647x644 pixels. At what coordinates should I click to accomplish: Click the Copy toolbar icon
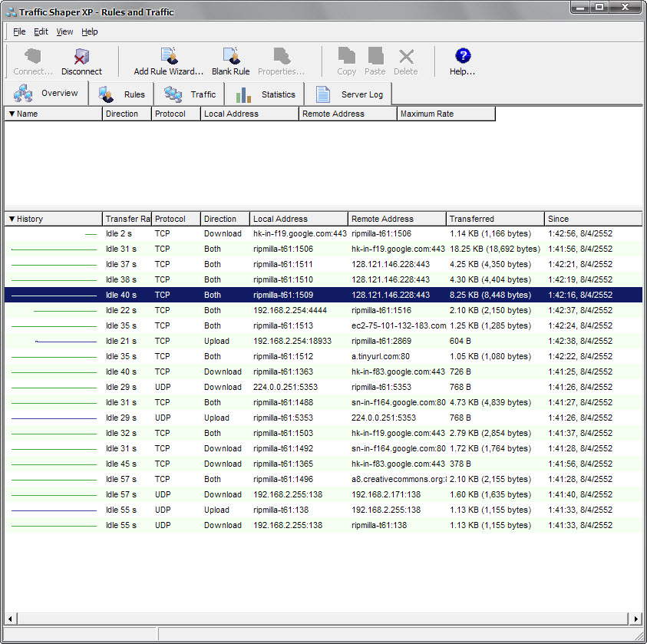point(347,61)
